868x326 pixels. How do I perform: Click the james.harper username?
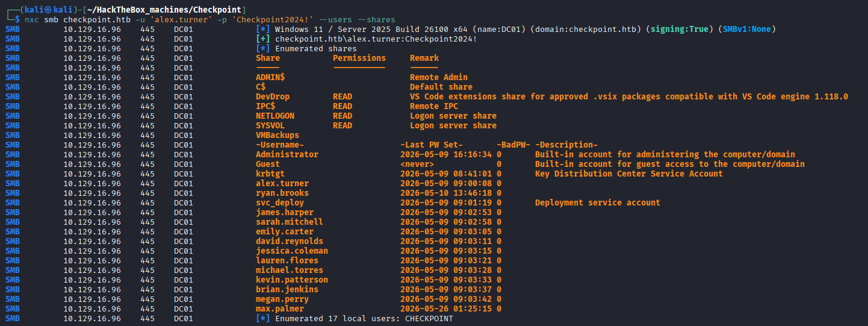pyautogui.click(x=285, y=212)
